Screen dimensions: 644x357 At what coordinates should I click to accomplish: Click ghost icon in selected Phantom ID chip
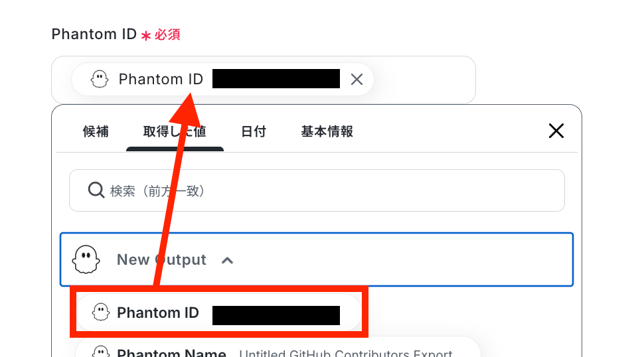coord(100,79)
